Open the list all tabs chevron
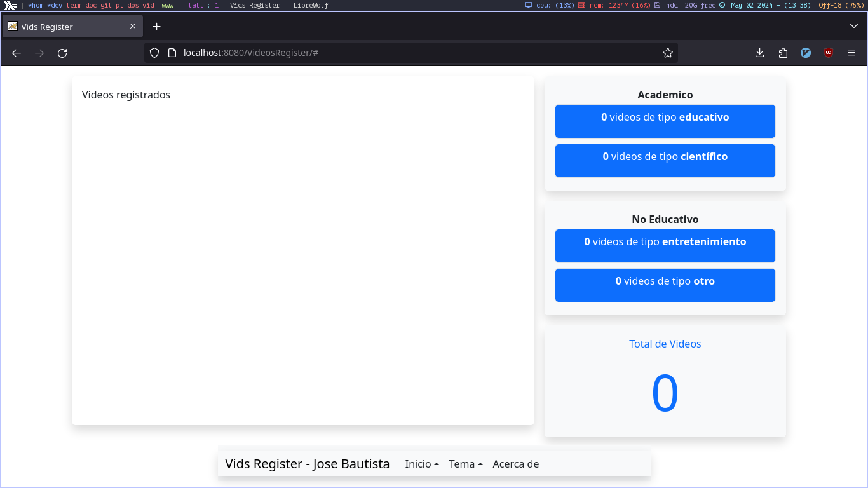The height and width of the screenshot is (488, 868). click(853, 26)
